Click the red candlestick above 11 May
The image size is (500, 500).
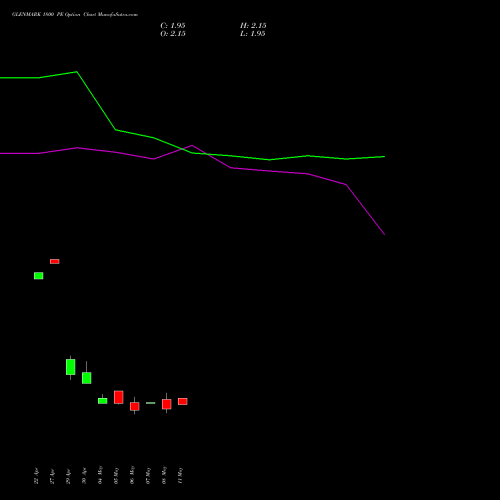[x=183, y=401]
